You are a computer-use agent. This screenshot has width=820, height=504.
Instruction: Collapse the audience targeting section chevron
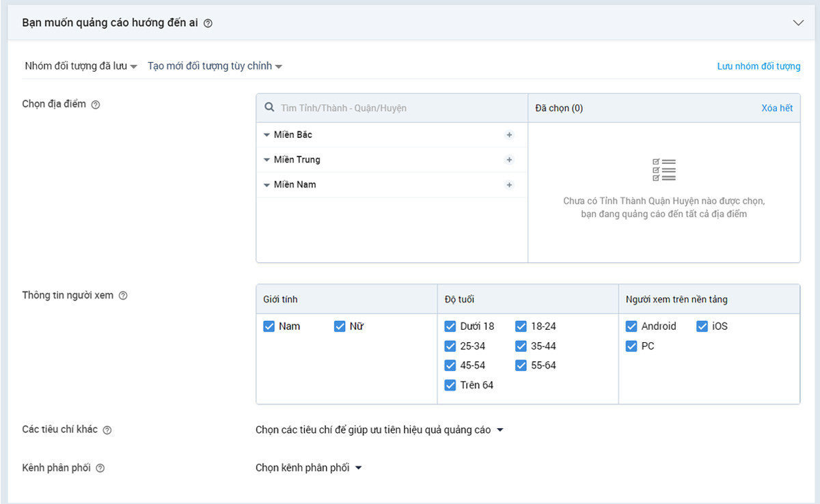[x=798, y=23]
